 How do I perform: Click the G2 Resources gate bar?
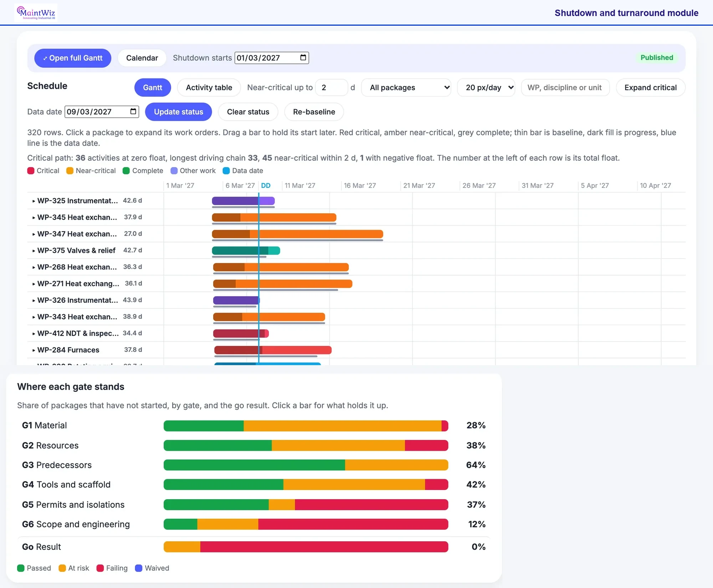306,445
